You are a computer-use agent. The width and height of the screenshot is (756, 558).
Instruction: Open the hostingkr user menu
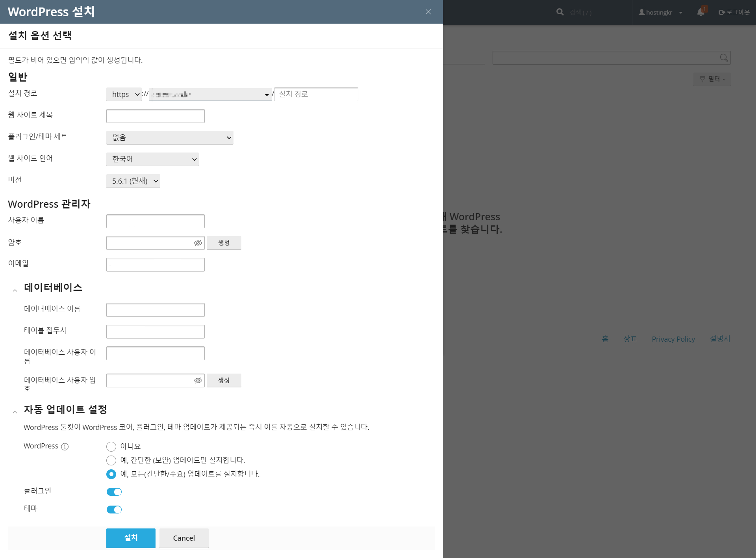pos(660,12)
